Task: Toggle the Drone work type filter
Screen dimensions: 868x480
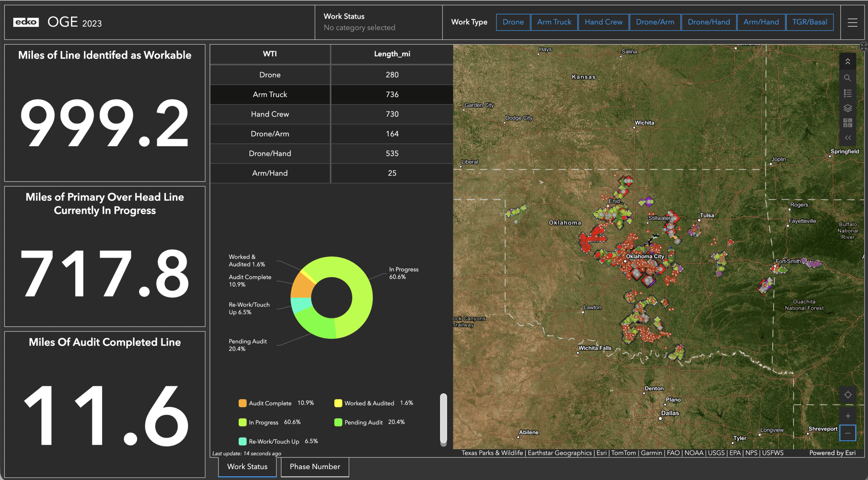Action: click(513, 22)
